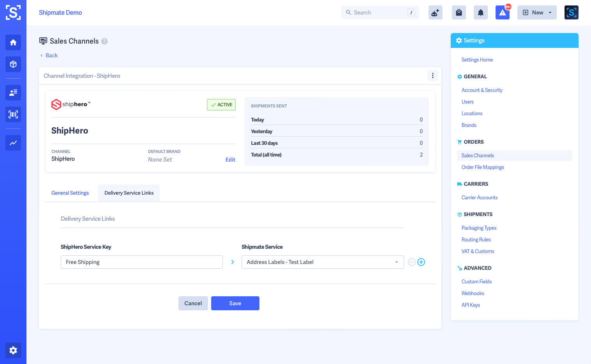
Task: Go to Home via sidebar house icon
Action: coord(13,42)
